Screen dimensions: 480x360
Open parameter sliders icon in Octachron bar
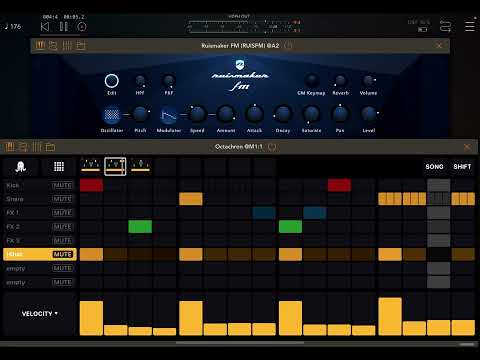point(37,147)
